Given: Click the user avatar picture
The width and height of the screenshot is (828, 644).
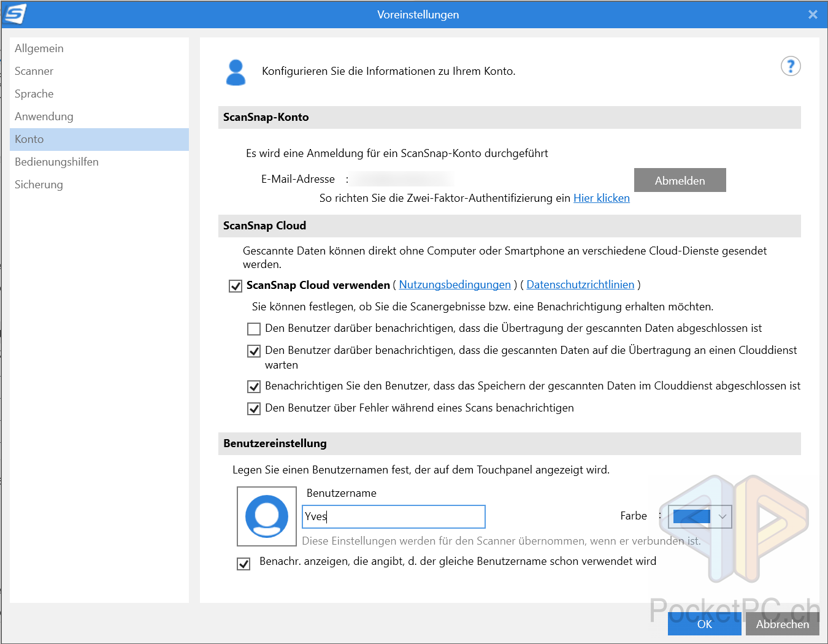Looking at the screenshot, I should 267,516.
